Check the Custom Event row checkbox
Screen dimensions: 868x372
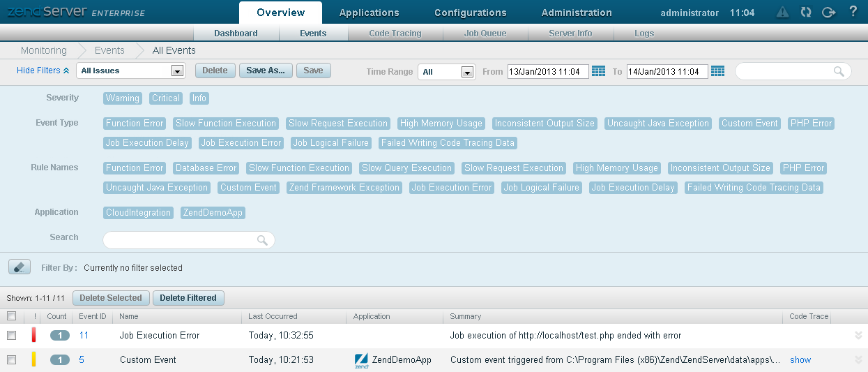[11, 360]
